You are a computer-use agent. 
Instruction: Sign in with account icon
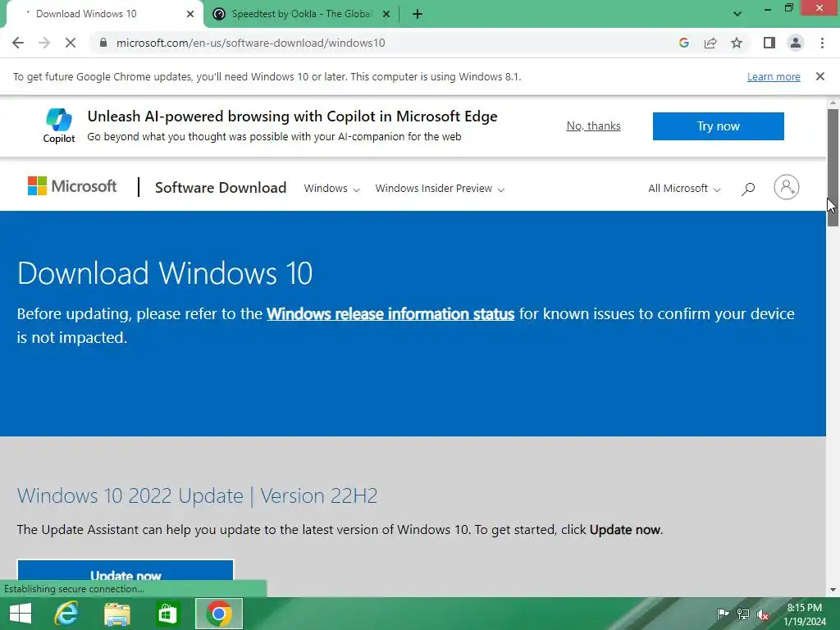(787, 187)
